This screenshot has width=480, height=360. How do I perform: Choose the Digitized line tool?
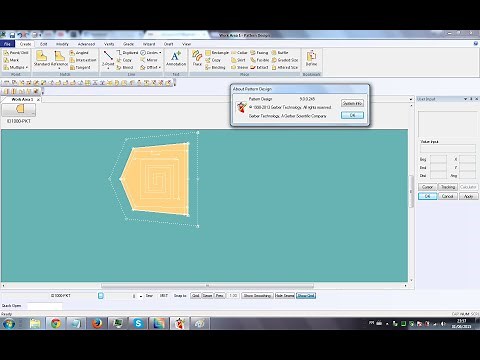pyautogui.click(x=127, y=53)
